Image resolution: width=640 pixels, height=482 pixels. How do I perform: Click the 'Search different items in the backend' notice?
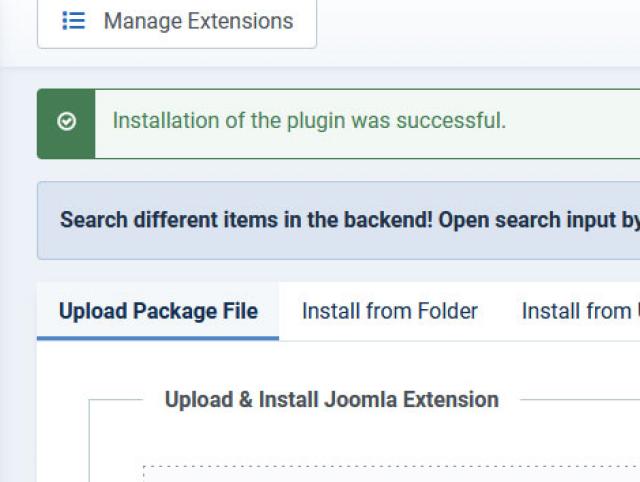click(x=338, y=220)
